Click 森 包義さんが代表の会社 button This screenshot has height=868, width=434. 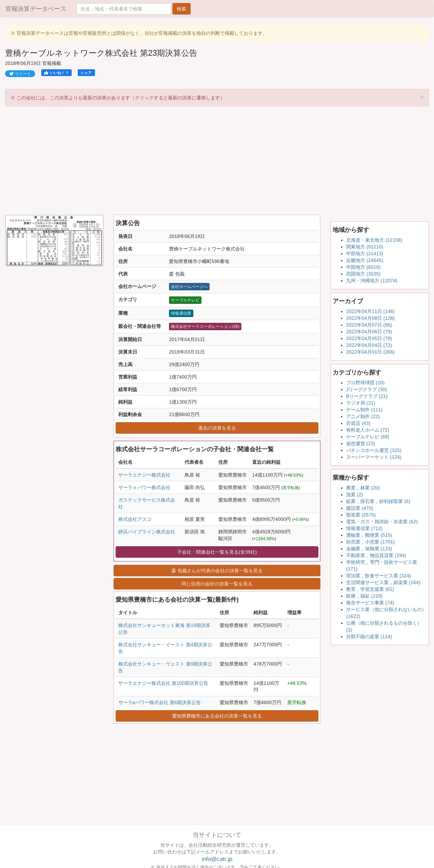point(217,571)
